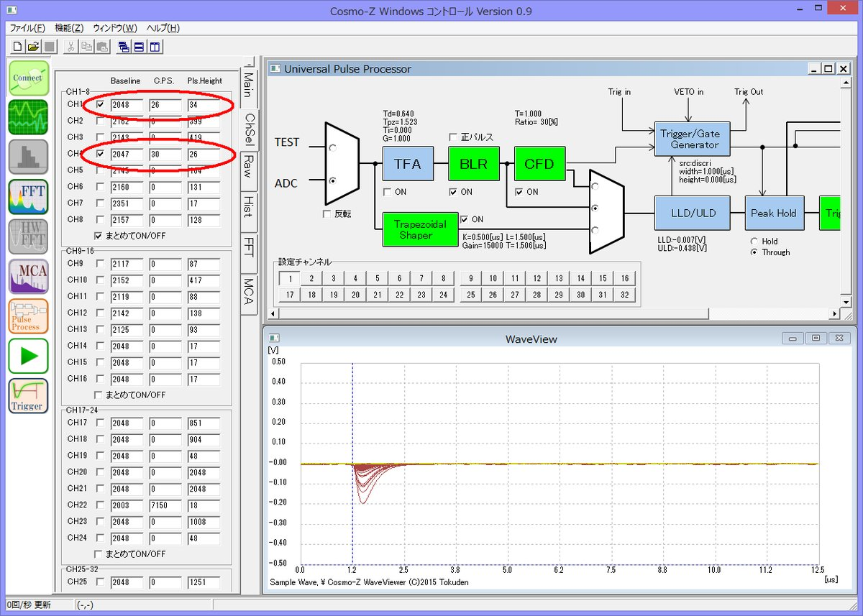863x616 pixels.
Task: Open the green waveform viewer icon
Action: (x=29, y=118)
